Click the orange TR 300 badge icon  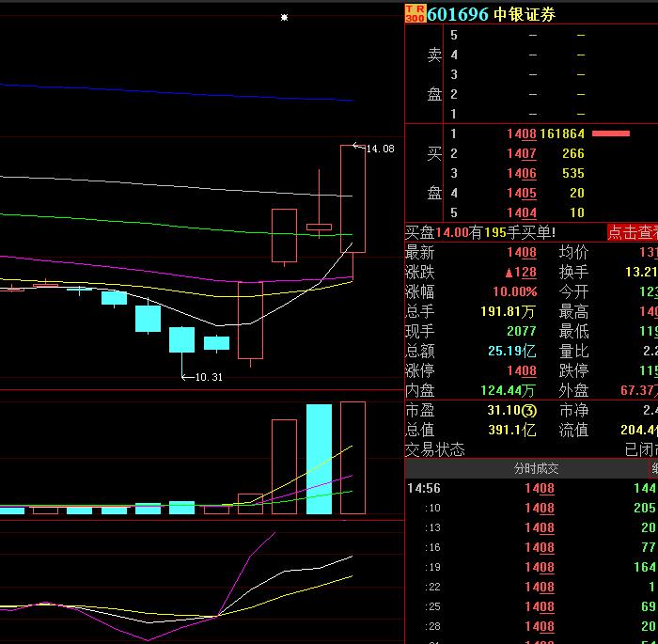[x=415, y=13]
